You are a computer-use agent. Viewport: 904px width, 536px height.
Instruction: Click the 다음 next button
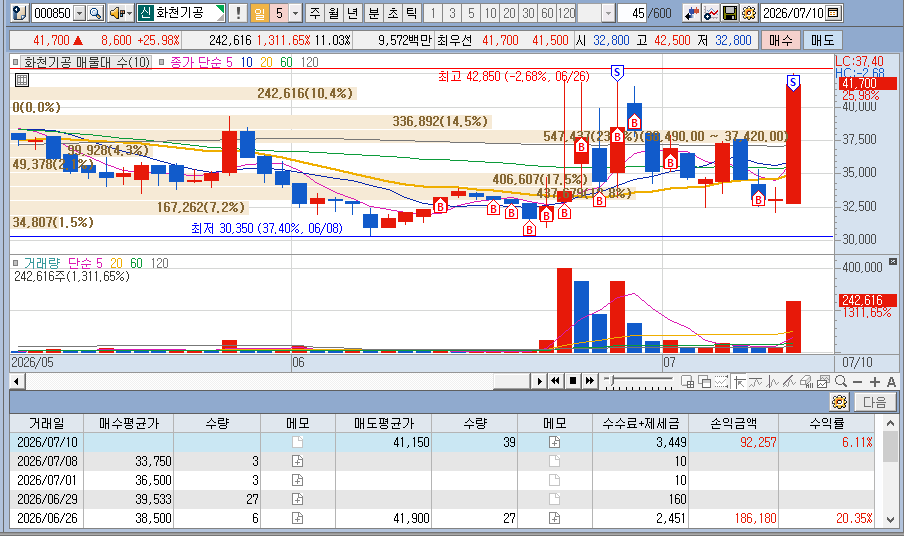pos(875,402)
